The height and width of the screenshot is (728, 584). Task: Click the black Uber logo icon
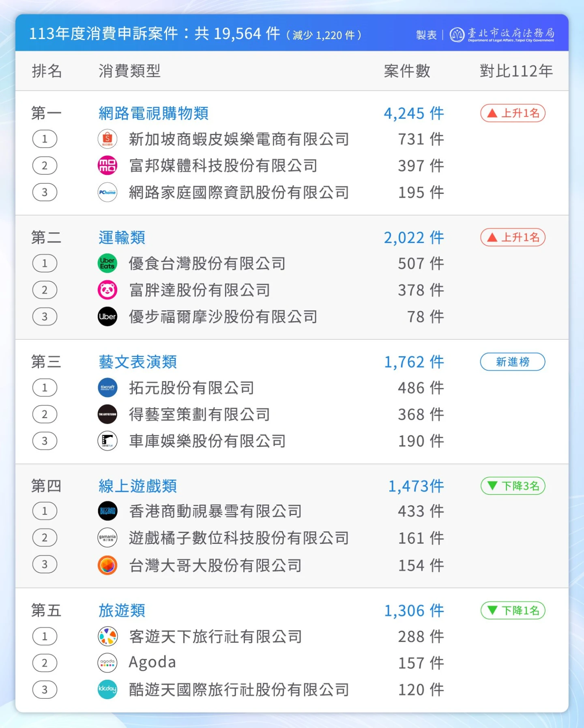pos(107,317)
